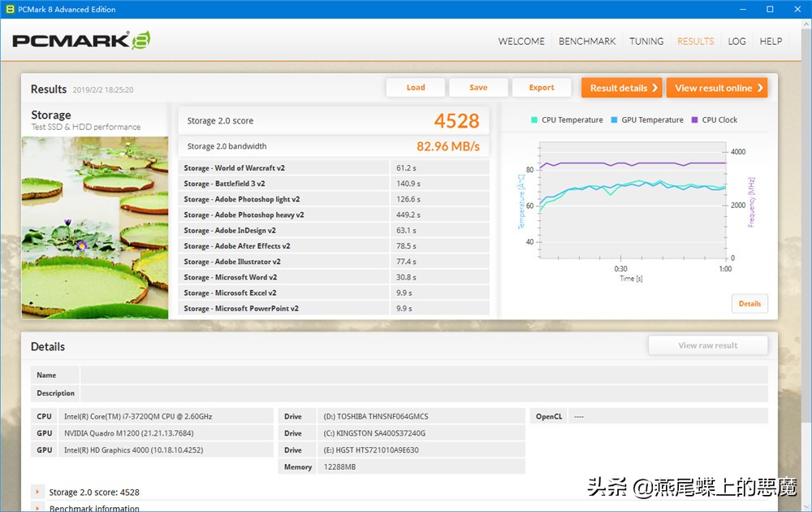
Task: Open View result online
Action: pos(717,88)
